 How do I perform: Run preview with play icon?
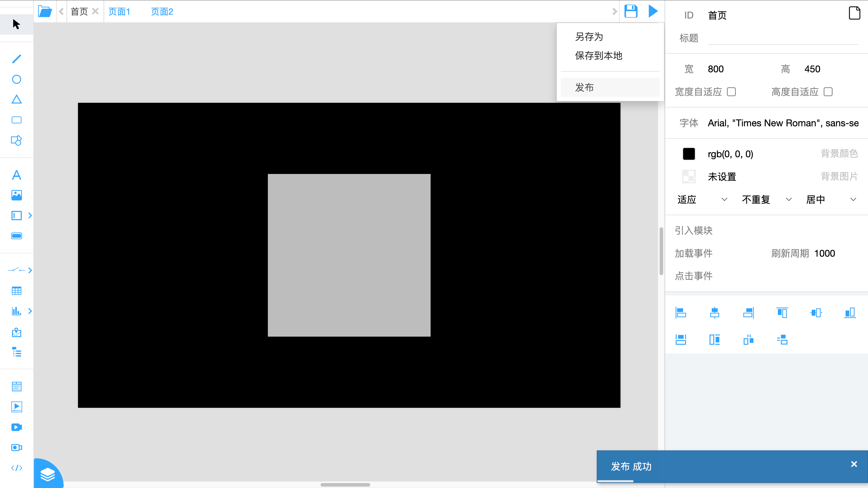pyautogui.click(x=653, y=12)
